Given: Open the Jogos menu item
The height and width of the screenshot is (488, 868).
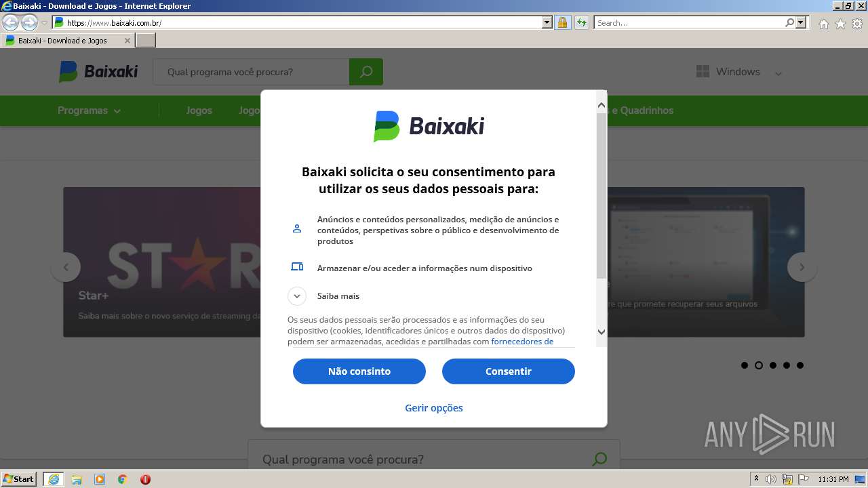Looking at the screenshot, I should [199, 110].
